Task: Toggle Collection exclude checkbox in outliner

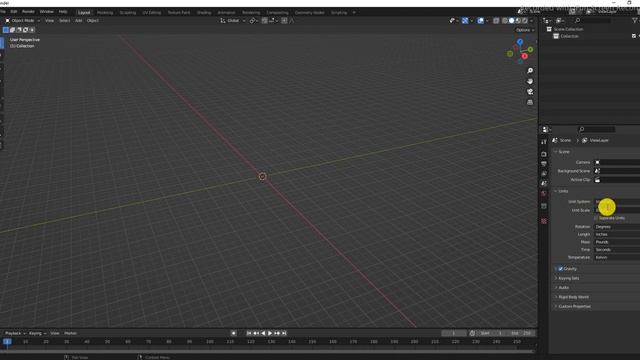Action: click(634, 36)
